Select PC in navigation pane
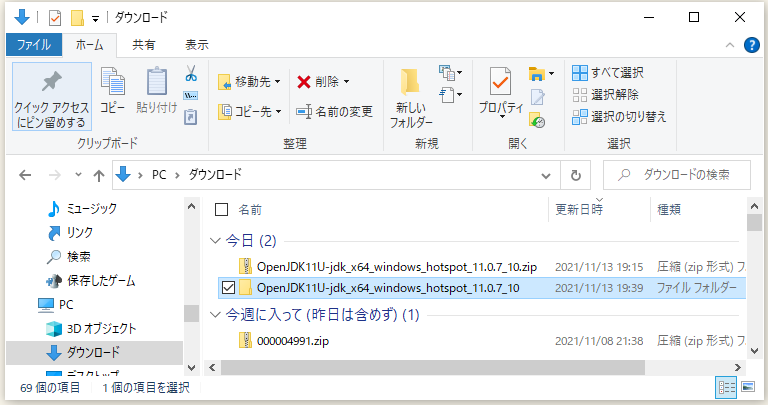The height and width of the screenshot is (405, 768). 56,305
